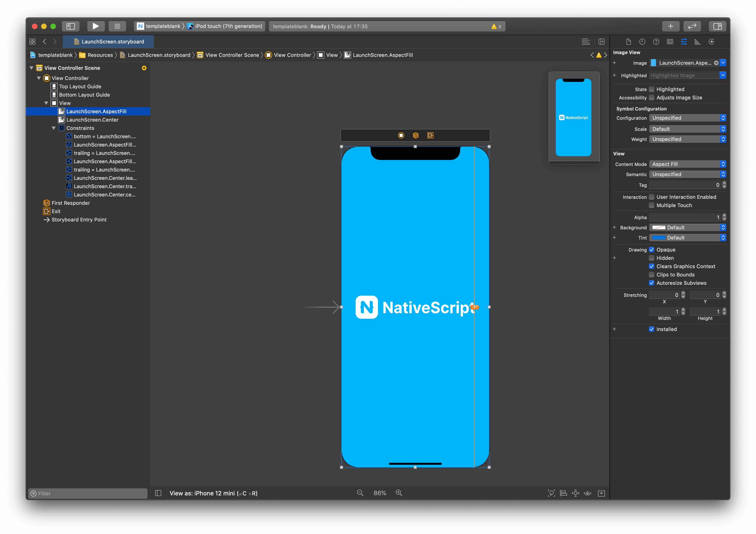Enable Clips to Bounds
The image size is (756, 534).
click(652, 274)
